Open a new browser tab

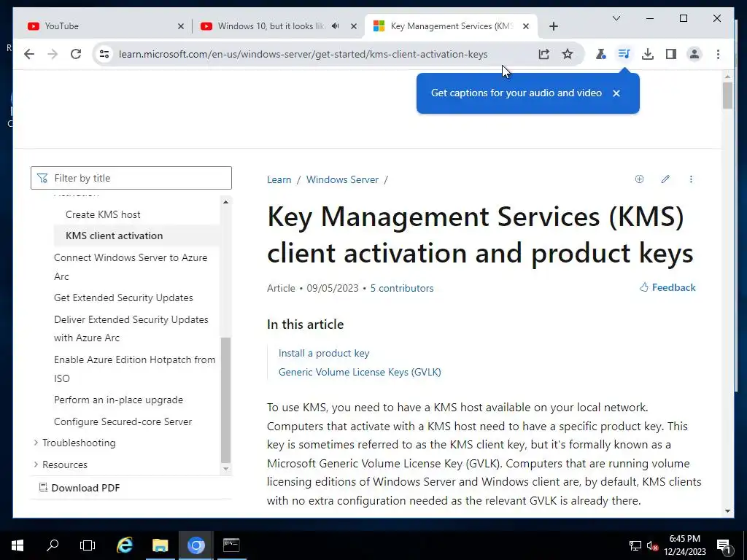pos(553,26)
